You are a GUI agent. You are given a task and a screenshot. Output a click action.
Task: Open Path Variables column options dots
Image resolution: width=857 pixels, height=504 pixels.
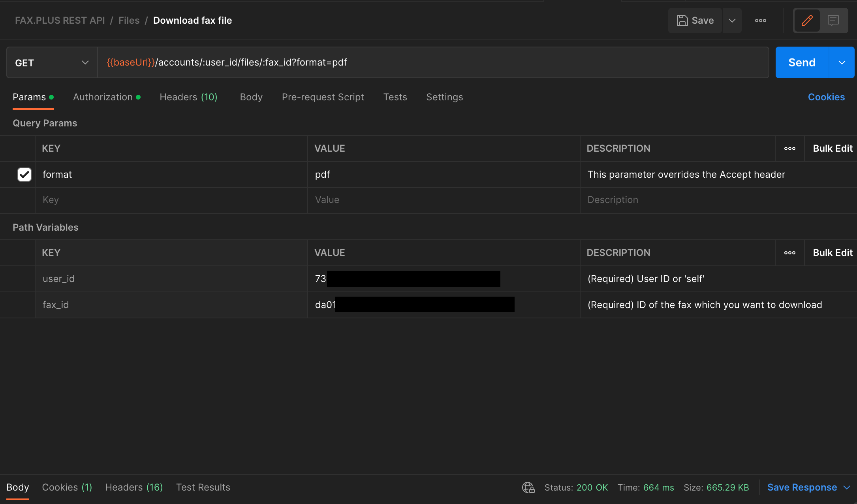click(x=790, y=253)
